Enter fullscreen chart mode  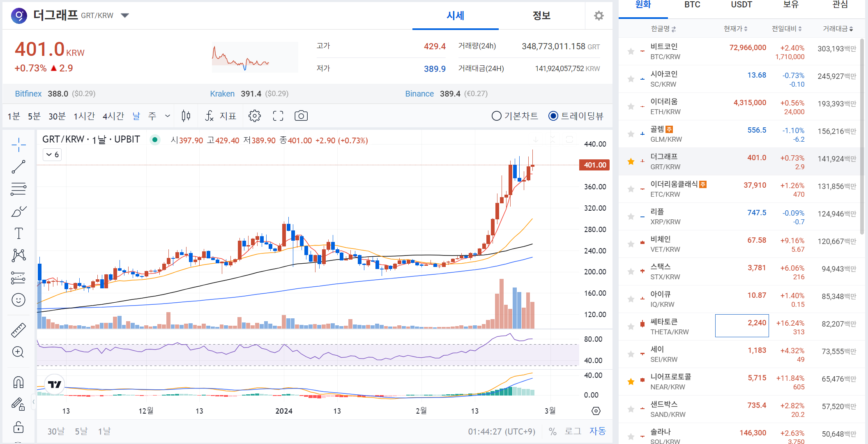pos(278,116)
